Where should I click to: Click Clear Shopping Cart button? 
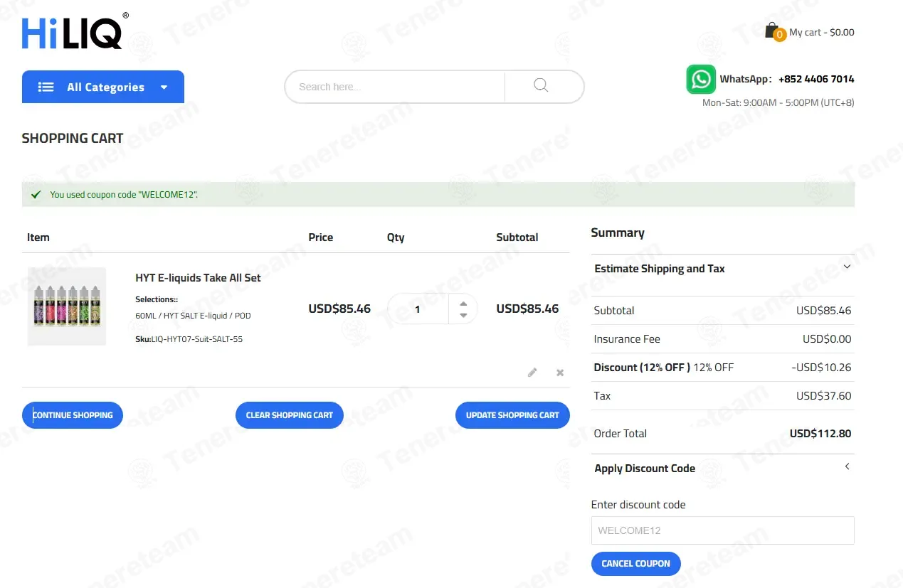click(290, 415)
